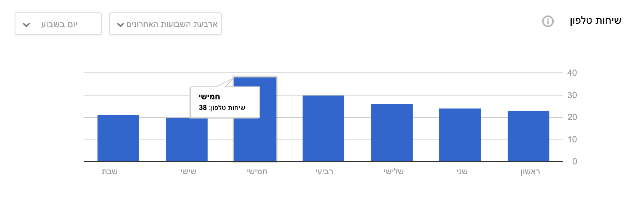This screenshot has height=217, width=644.
Task: Click the שני axis label
Action: point(462,172)
